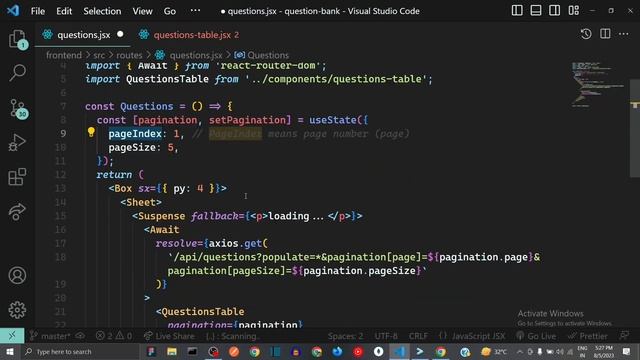The height and width of the screenshot is (360, 640).
Task: Click the code minimap overview
Action: tap(597, 84)
